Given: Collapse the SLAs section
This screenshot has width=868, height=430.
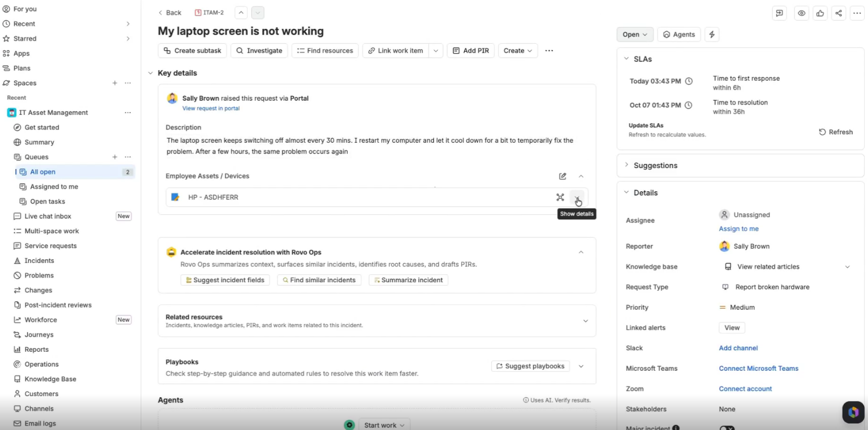Looking at the screenshot, I should (626, 59).
